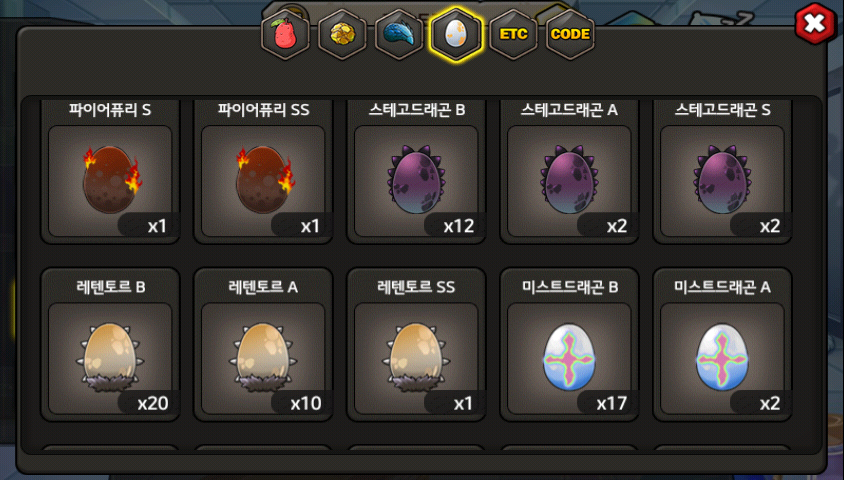Select the egg inventory tab
This screenshot has width=844, height=480.
click(x=456, y=34)
